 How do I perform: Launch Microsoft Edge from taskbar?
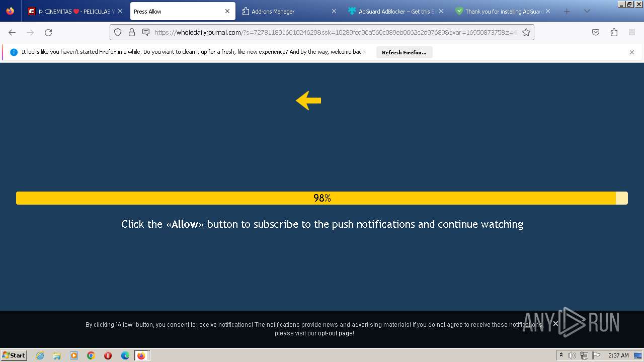click(x=125, y=355)
